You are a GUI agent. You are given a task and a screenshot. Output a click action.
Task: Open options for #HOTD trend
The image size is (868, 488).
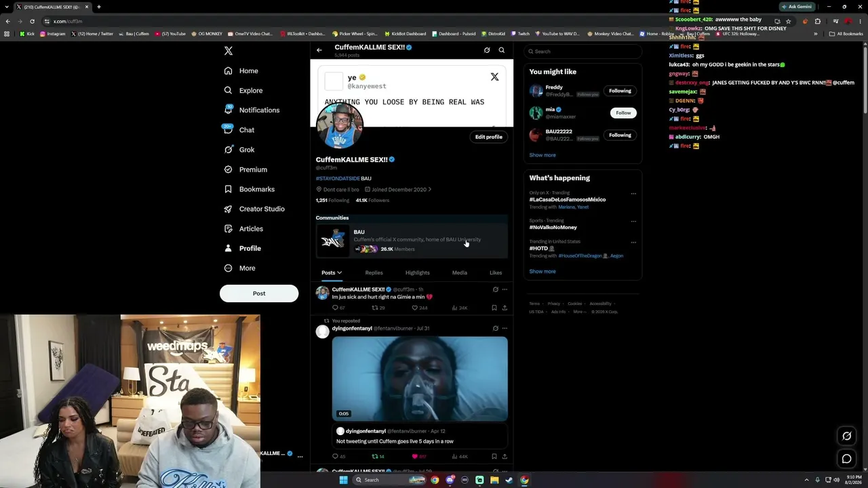(633, 242)
